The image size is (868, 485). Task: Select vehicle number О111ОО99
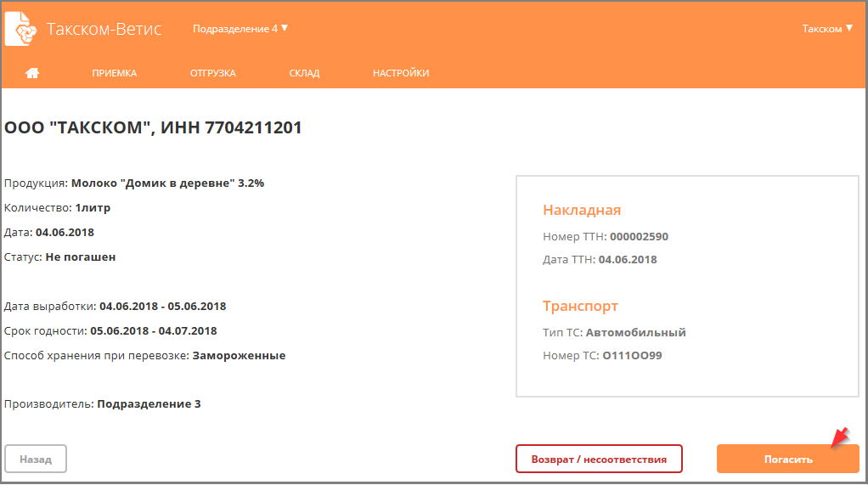click(x=632, y=355)
